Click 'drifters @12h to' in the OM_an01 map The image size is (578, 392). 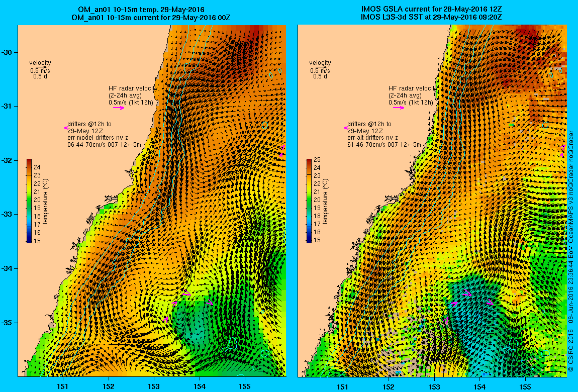pos(89,124)
